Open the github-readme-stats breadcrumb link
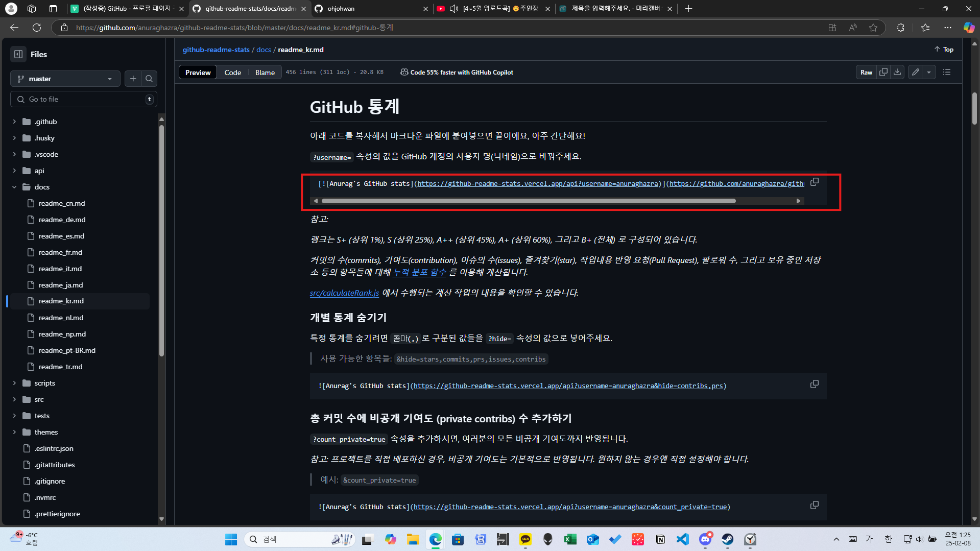 (x=216, y=50)
